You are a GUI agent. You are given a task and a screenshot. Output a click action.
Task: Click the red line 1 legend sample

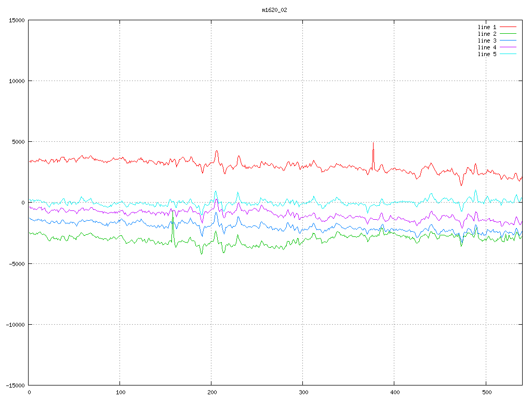508,27
